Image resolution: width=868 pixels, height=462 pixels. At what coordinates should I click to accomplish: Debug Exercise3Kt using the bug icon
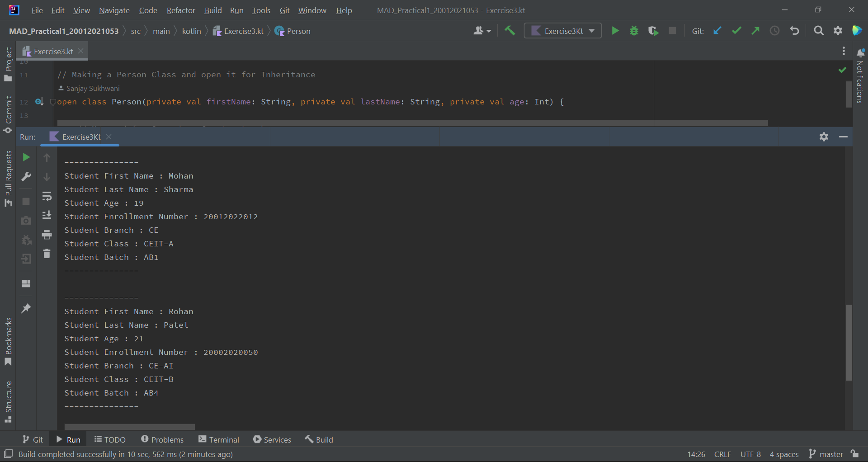tap(633, 30)
